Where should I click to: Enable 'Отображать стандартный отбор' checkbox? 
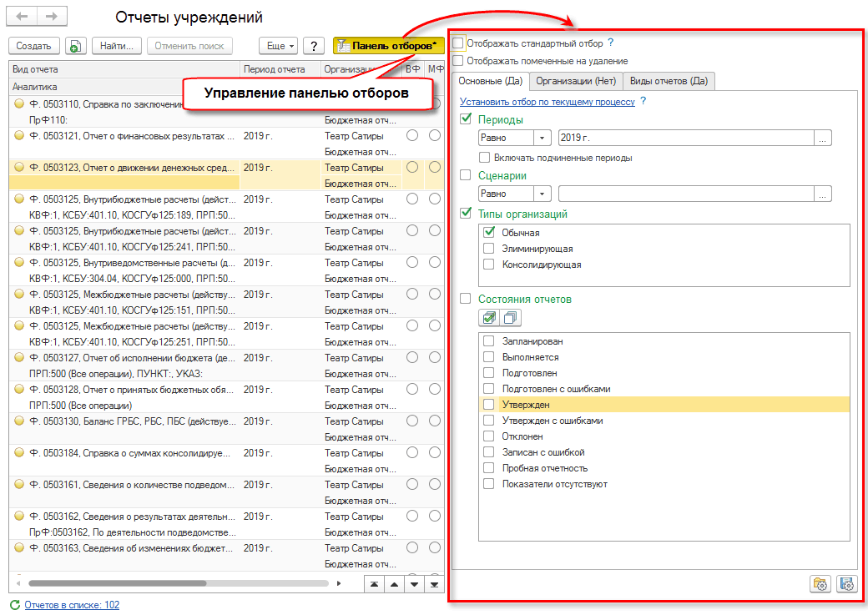(x=458, y=43)
